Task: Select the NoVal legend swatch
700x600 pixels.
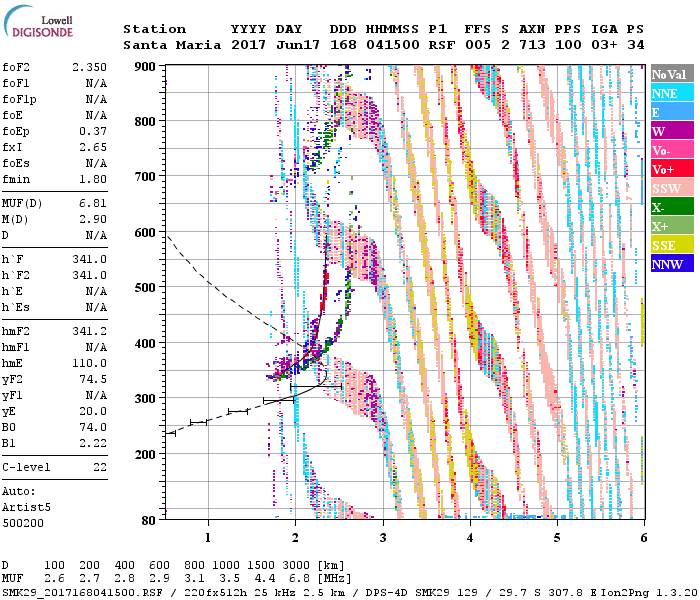Action: click(x=672, y=74)
